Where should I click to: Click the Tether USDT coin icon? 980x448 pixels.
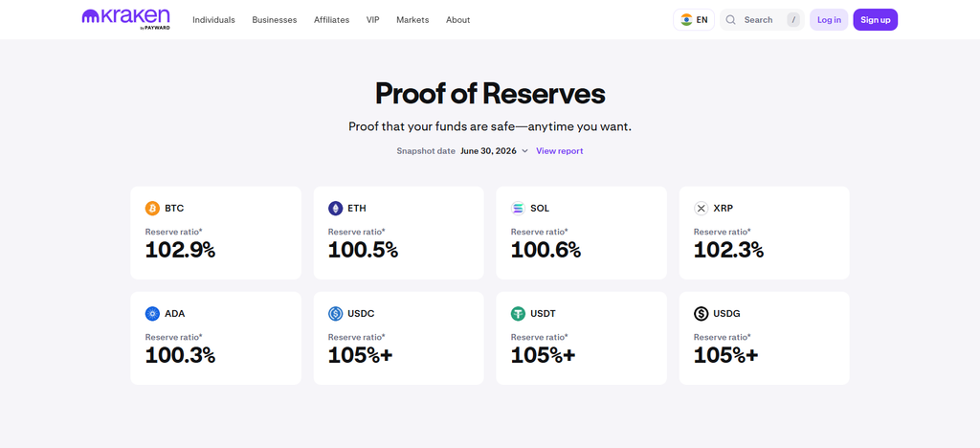(x=518, y=314)
